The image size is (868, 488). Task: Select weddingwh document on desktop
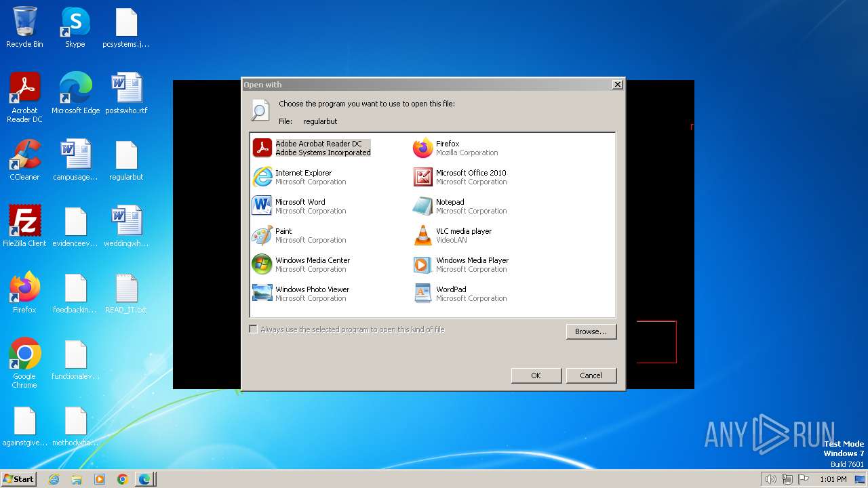pos(126,226)
